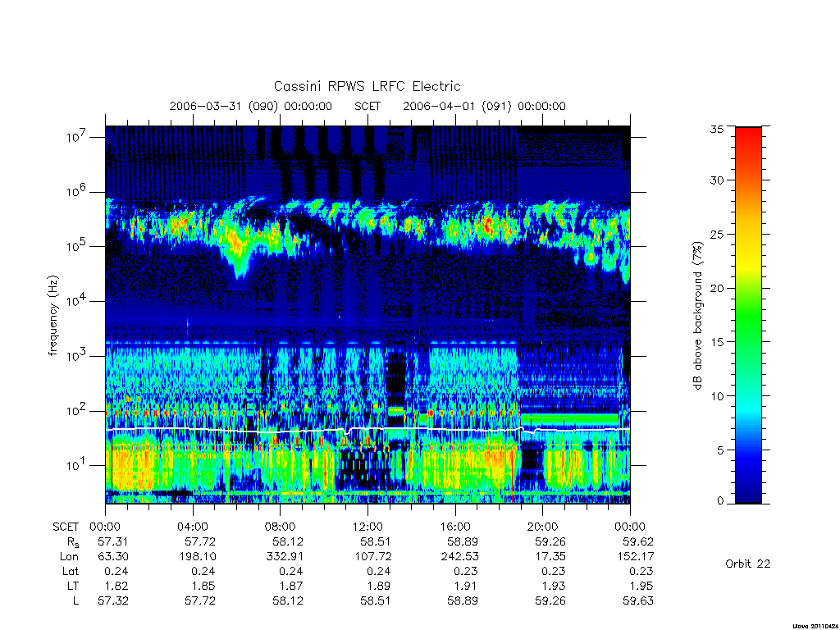Click the 'LT' row label
The height and width of the screenshot is (630, 840).
[x=73, y=586]
